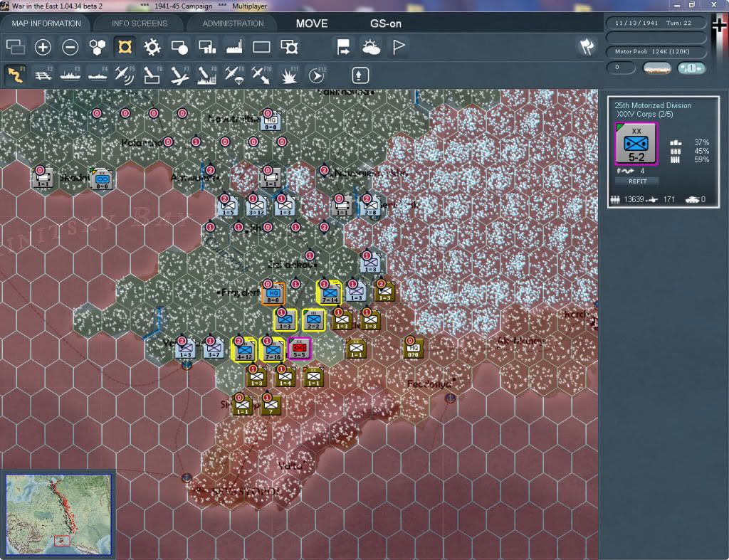The width and height of the screenshot is (729, 560).
Task: Select the F5 air recon mode icon
Action: (x=125, y=75)
